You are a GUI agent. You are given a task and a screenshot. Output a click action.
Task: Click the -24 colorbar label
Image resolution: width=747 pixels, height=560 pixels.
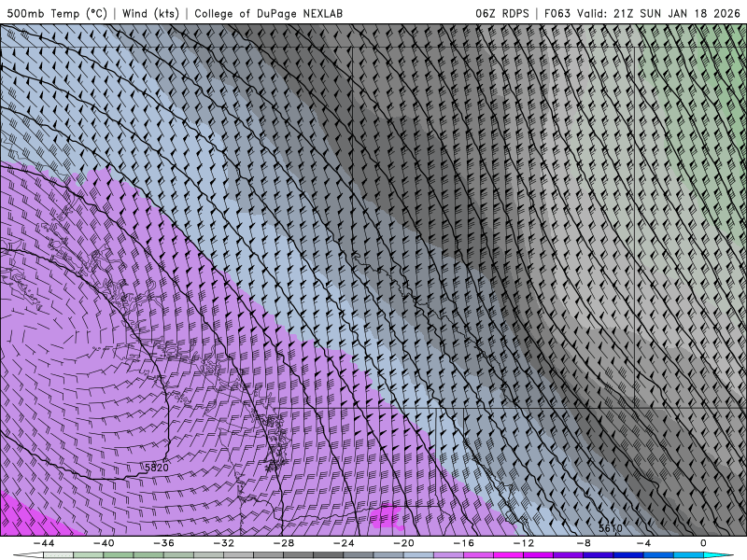point(344,543)
